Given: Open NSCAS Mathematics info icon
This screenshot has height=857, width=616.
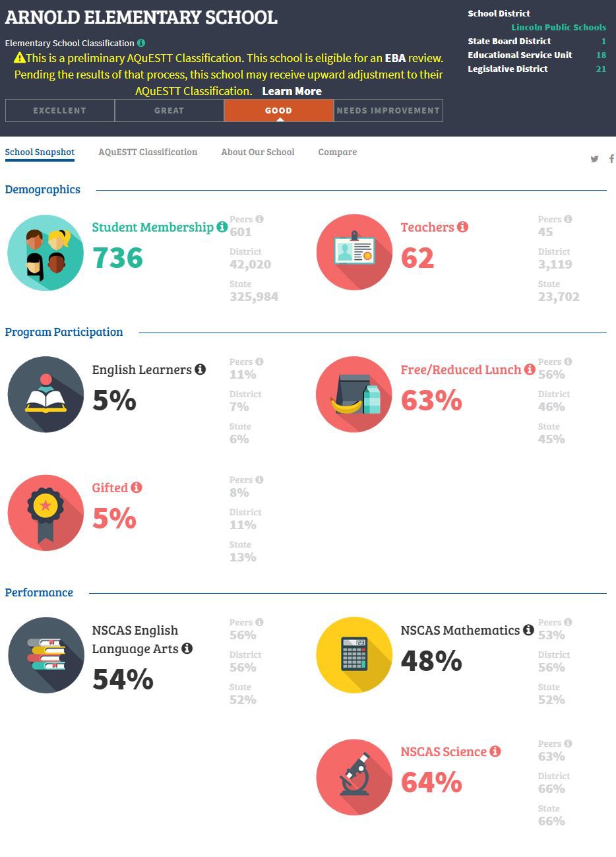Looking at the screenshot, I should [x=528, y=630].
